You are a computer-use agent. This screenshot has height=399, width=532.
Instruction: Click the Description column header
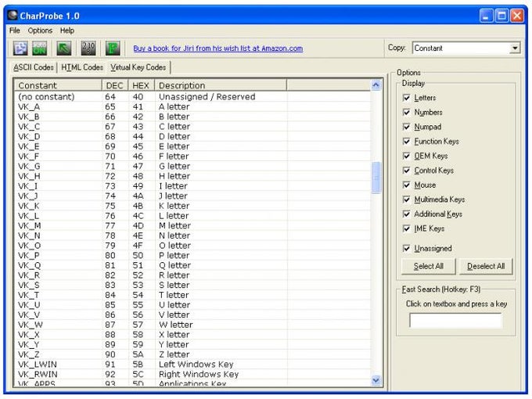coord(221,85)
